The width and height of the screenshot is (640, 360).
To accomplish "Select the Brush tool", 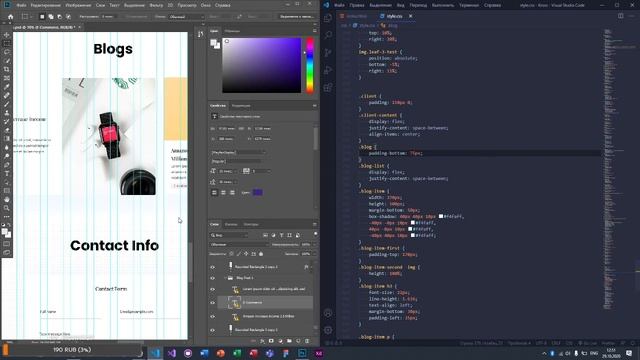I will [7, 104].
